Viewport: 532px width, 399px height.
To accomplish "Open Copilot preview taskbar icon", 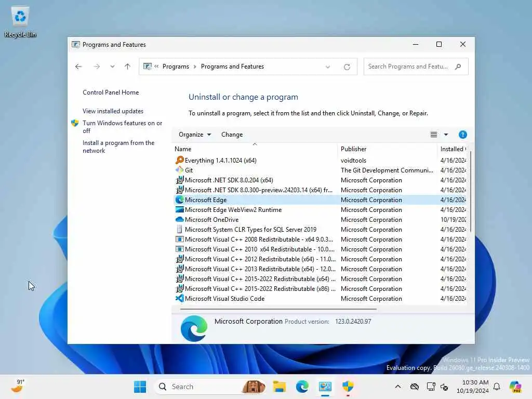I will 515,387.
